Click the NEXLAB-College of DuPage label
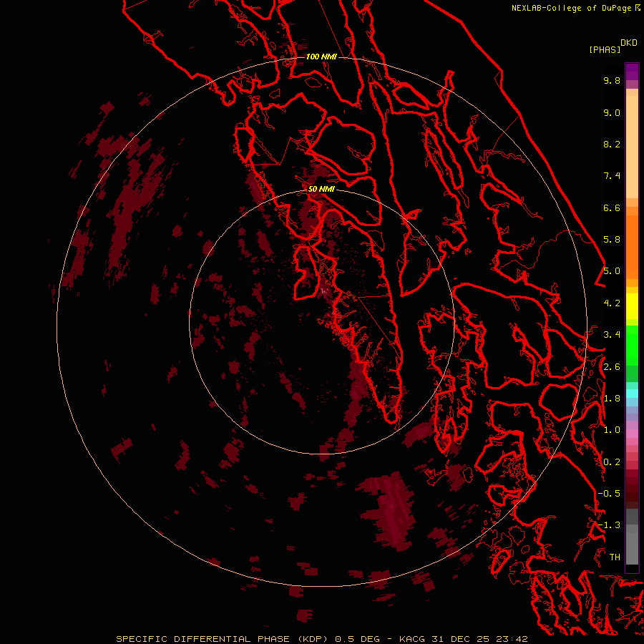 [571, 8]
